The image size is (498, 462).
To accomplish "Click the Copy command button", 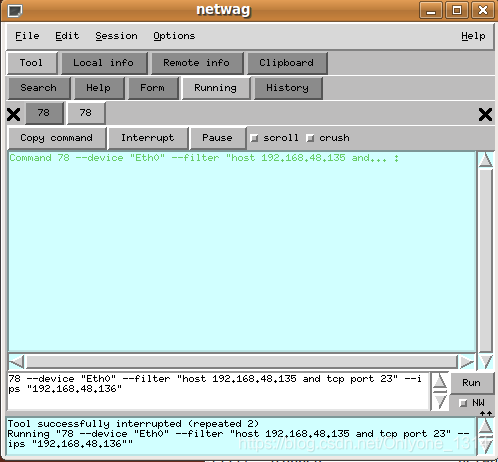I will click(x=56, y=138).
